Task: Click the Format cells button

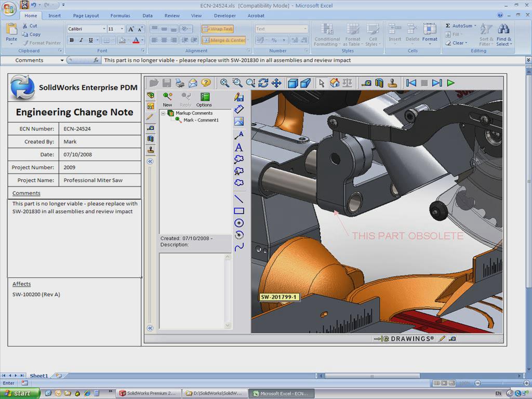Action: coord(430,35)
